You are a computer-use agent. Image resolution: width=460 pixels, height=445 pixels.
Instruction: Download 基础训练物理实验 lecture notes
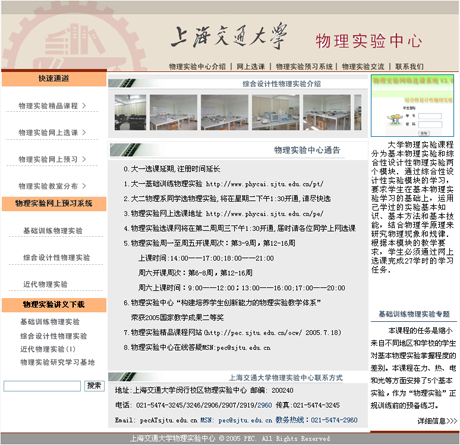coord(50,322)
